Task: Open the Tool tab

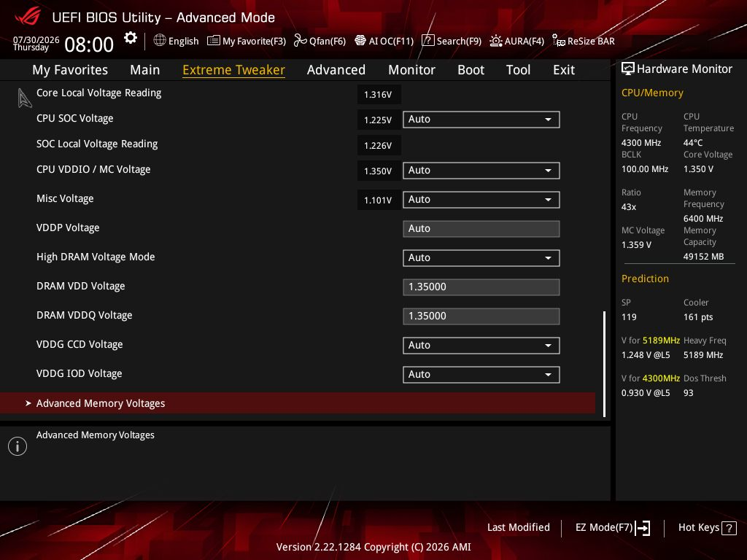Action: [518, 70]
